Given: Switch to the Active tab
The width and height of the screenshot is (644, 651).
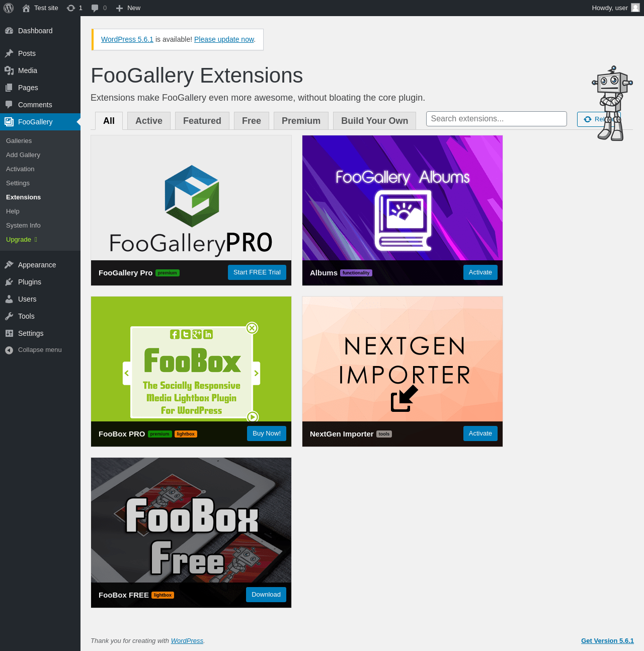Looking at the screenshot, I should (149, 121).
